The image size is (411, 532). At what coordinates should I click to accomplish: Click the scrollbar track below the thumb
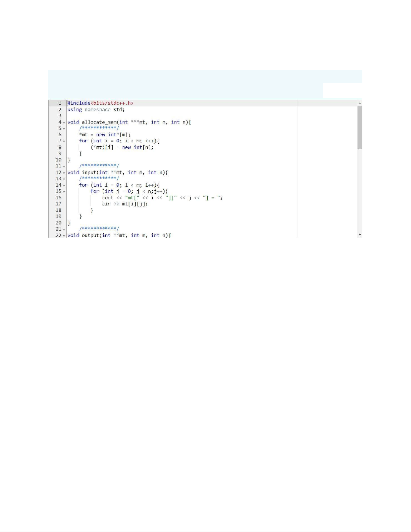click(360, 191)
